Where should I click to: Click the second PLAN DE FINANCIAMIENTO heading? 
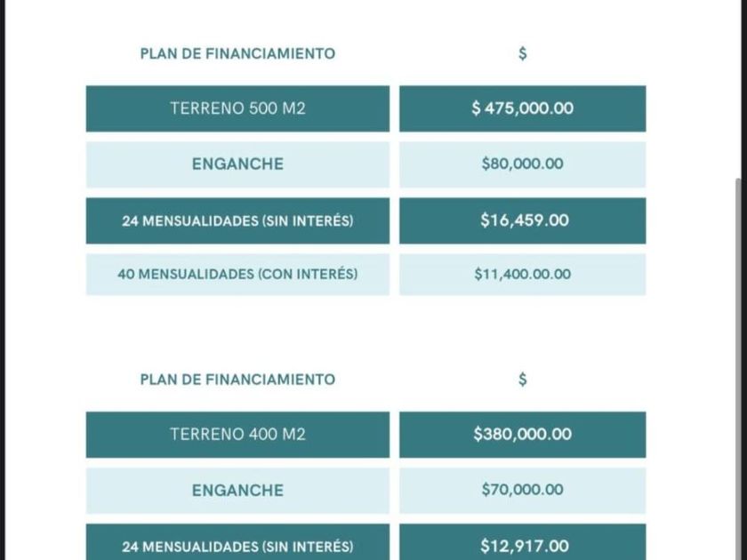tap(237, 380)
